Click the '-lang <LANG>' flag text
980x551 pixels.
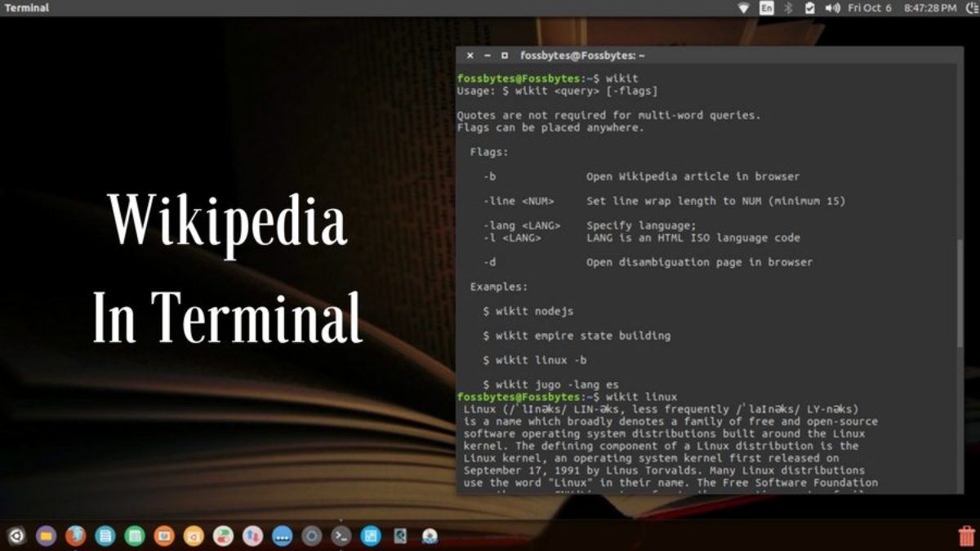(522, 225)
